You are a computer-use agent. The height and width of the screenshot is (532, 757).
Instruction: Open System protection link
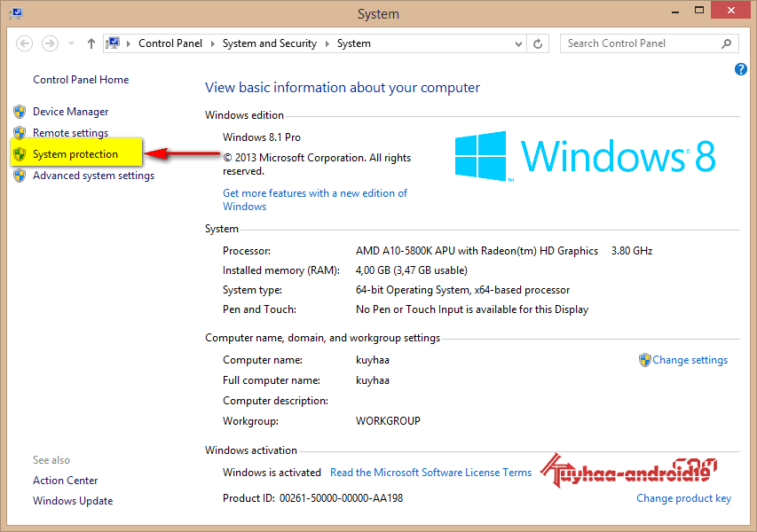pos(75,154)
